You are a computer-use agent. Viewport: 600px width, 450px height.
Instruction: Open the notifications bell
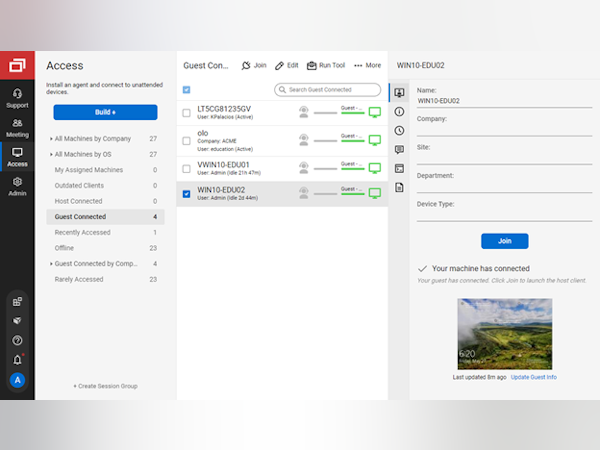(18, 359)
